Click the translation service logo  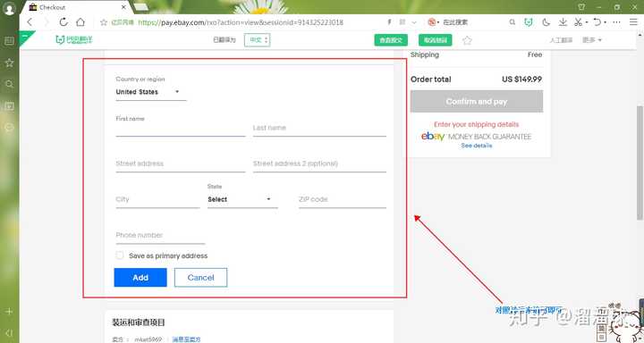tap(74, 40)
